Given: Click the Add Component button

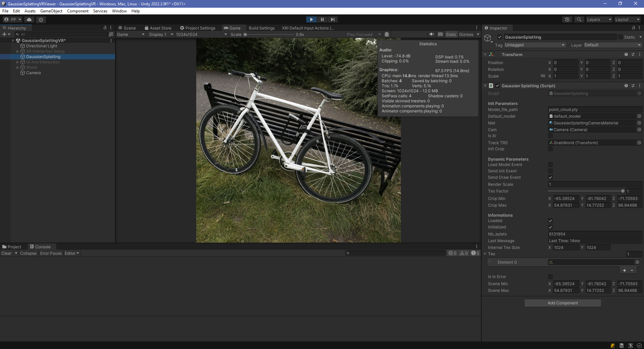Looking at the screenshot, I should coord(562,303).
